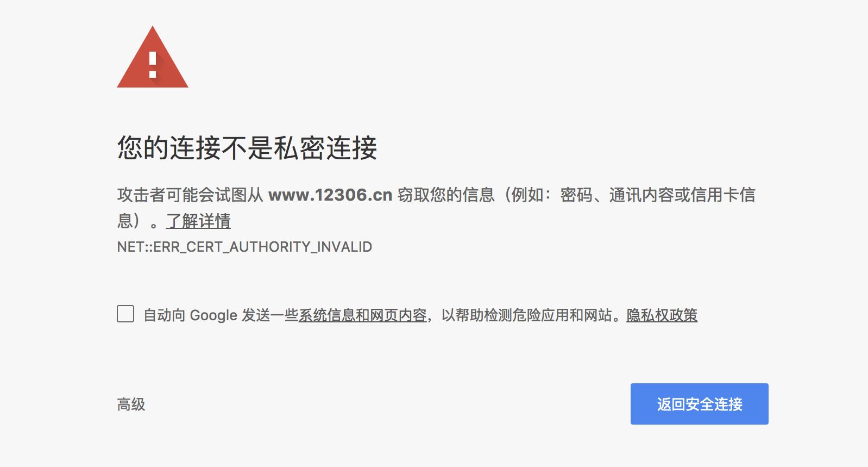Click the heading 您的连接不是私密连接
Image resolution: width=868 pixels, height=467 pixels.
coord(247,148)
